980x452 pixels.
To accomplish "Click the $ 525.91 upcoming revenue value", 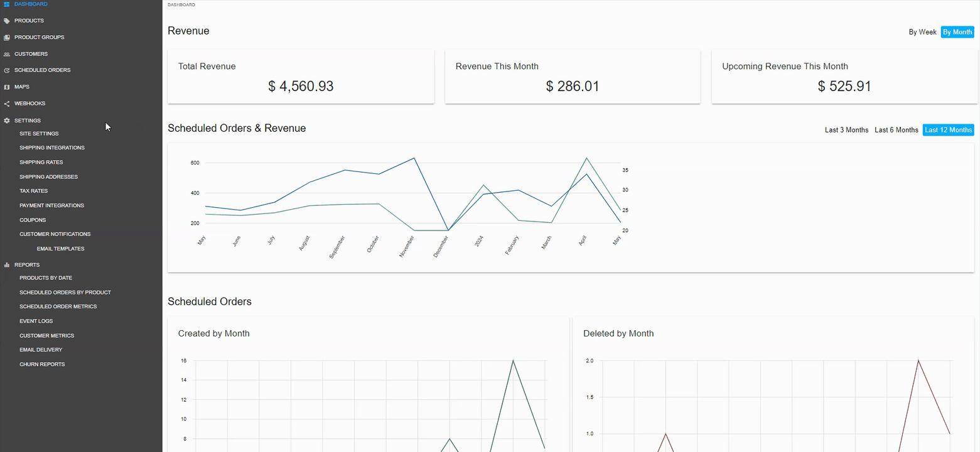I will click(x=844, y=87).
